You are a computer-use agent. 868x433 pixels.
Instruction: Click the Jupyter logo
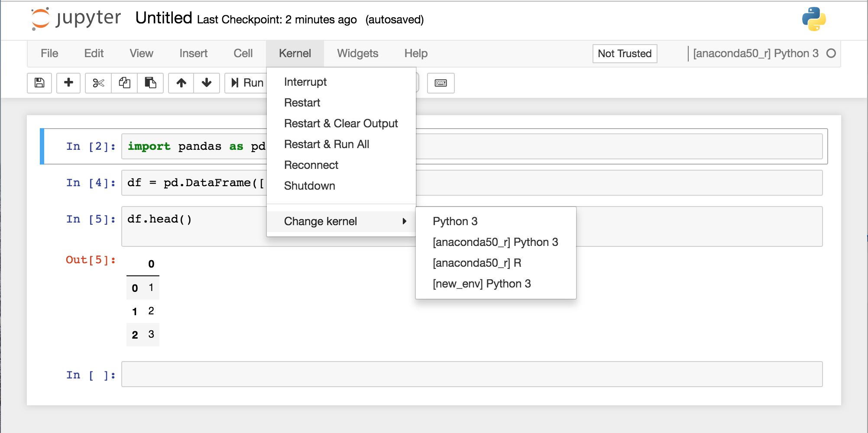click(76, 19)
